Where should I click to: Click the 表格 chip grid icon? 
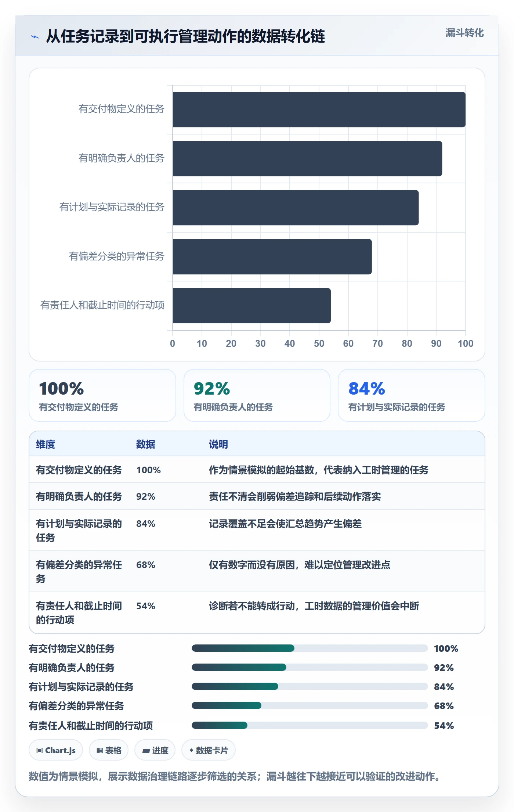point(99,751)
